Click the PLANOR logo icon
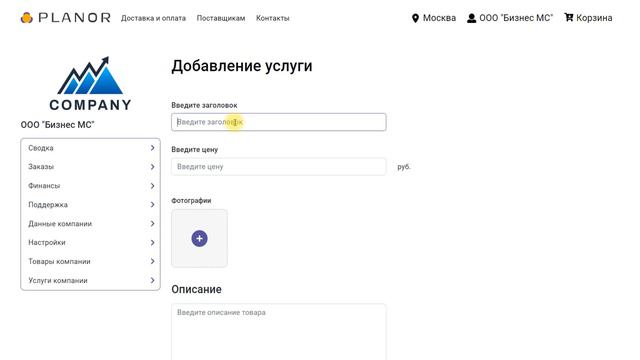 (27, 18)
